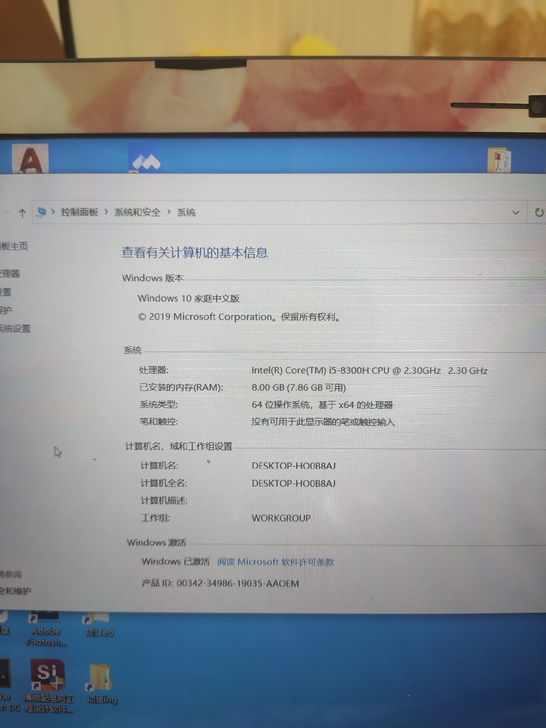Viewport: 546px width, 728px height.
Task: Open the 全和维护 sidebar link
Action: coord(15,591)
